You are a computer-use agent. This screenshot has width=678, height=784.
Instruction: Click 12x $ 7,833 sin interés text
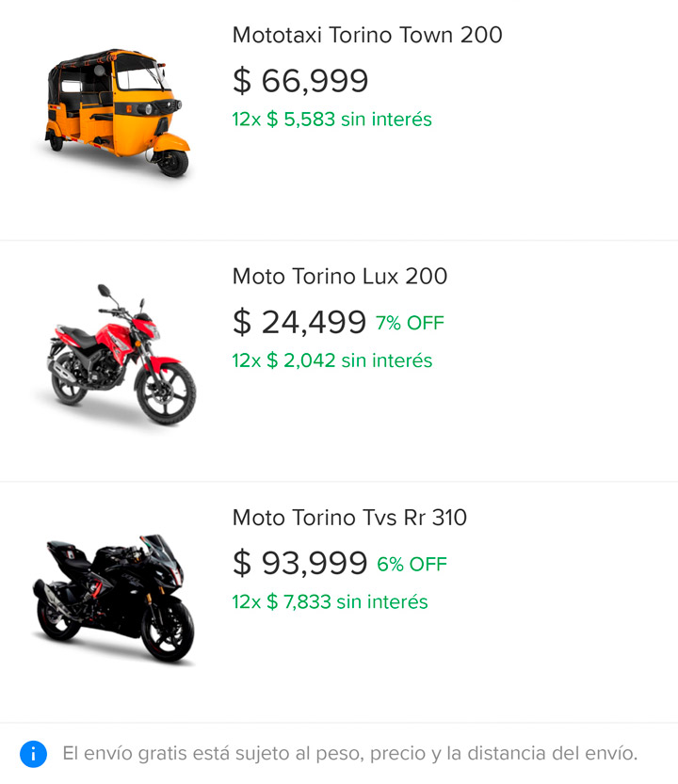click(330, 602)
